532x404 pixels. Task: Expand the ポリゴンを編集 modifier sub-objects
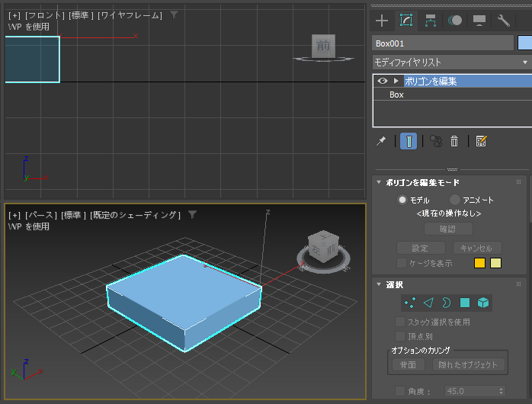tap(396, 81)
